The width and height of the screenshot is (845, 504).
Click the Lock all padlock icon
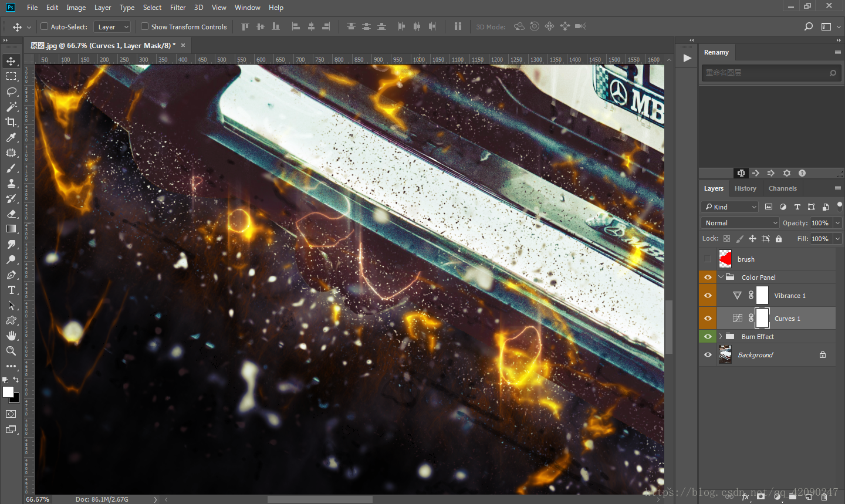779,239
